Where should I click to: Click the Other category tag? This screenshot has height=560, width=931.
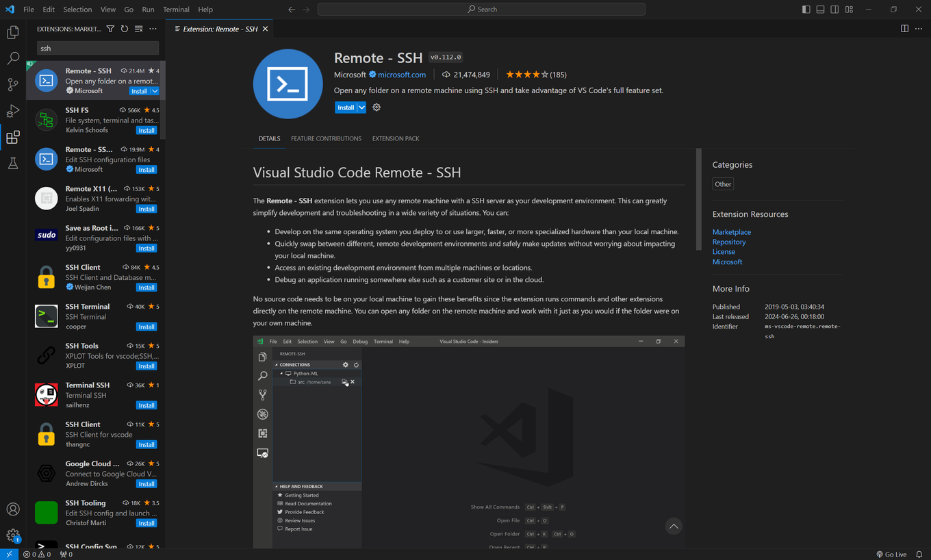click(723, 184)
